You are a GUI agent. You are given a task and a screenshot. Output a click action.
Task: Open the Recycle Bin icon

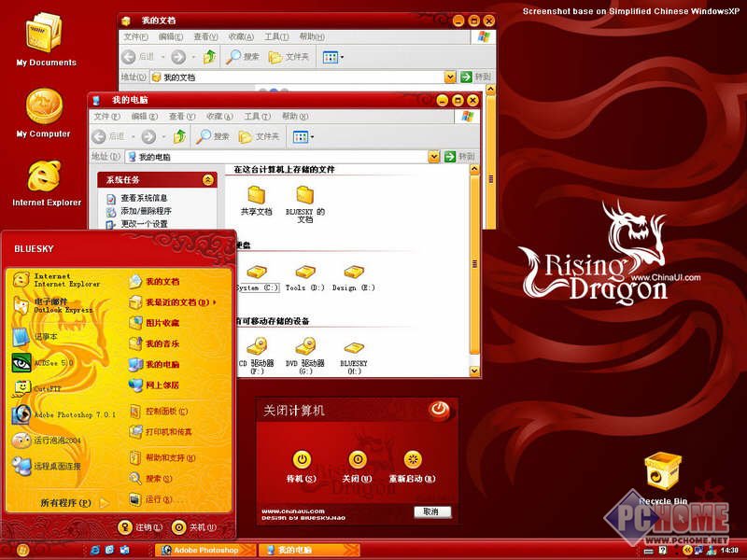pyautogui.click(x=663, y=478)
